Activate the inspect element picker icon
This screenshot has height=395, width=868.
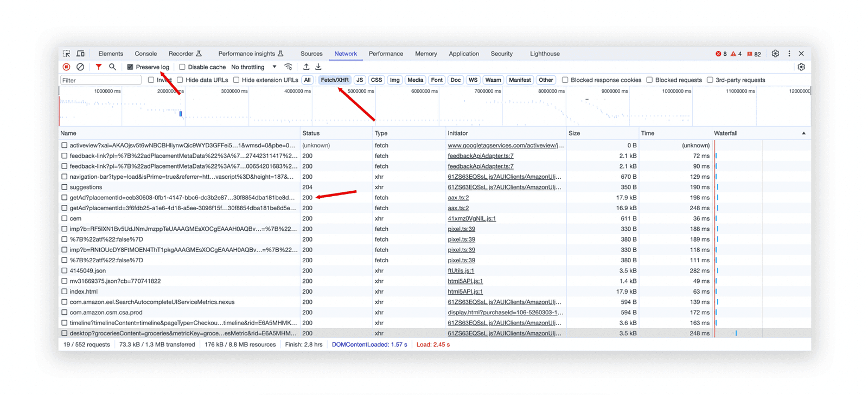pos(66,54)
